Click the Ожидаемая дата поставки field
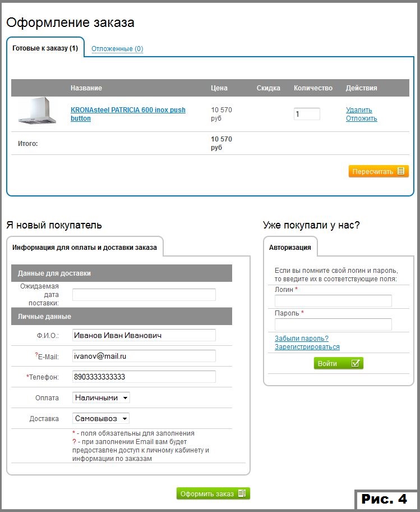420x512 pixels. coord(144,295)
